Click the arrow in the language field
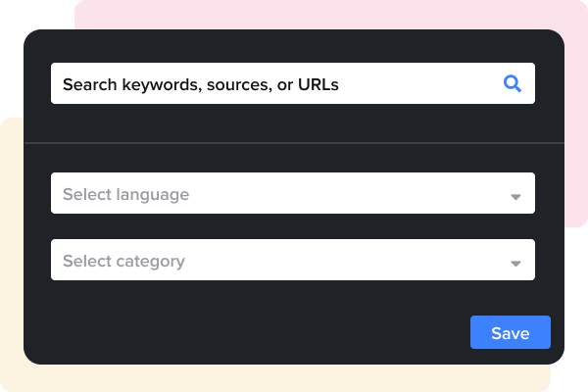The image size is (588, 392). click(515, 196)
